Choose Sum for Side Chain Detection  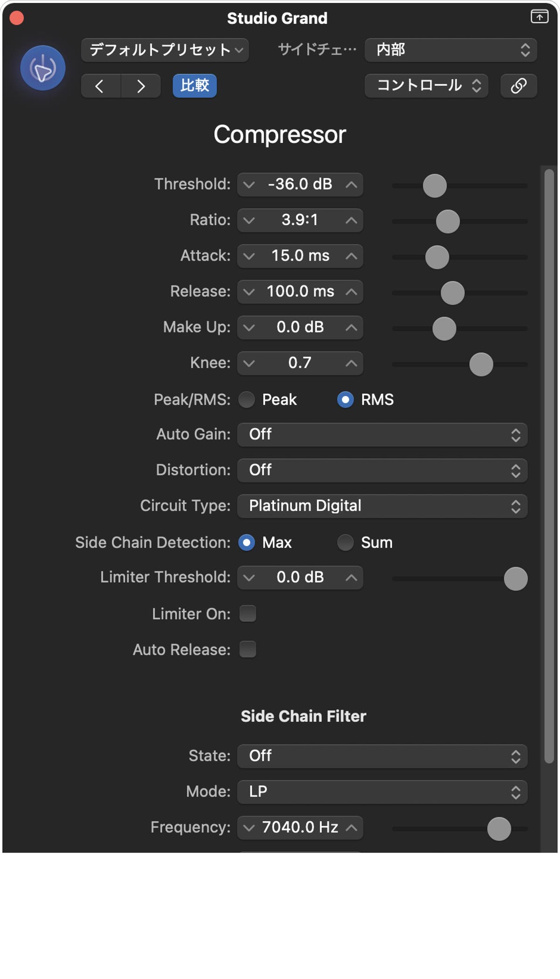coord(345,543)
